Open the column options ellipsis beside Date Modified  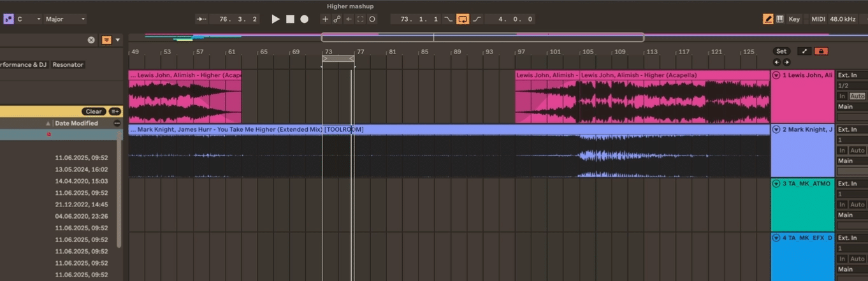117,123
